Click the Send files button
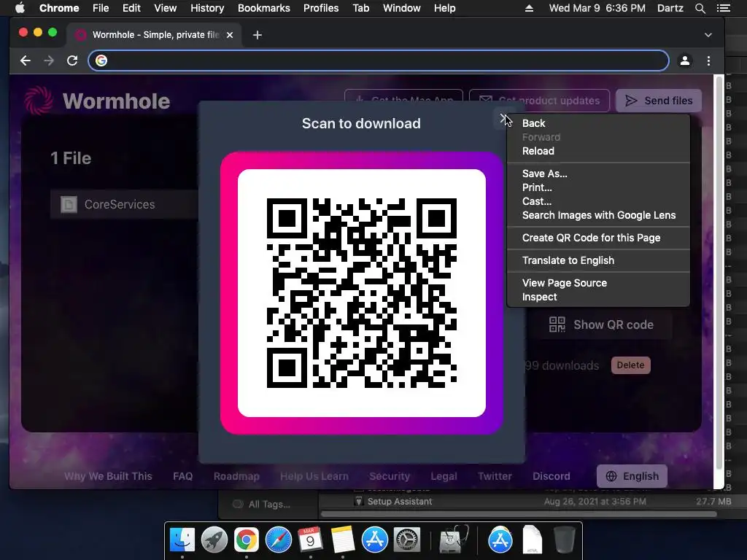This screenshot has height=560, width=747. (659, 101)
